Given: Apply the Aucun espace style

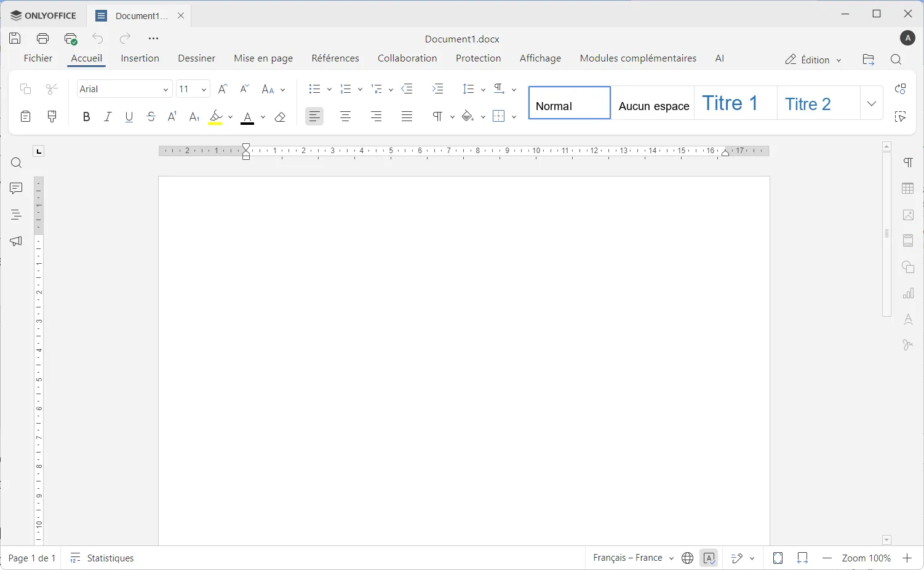Looking at the screenshot, I should (653, 103).
